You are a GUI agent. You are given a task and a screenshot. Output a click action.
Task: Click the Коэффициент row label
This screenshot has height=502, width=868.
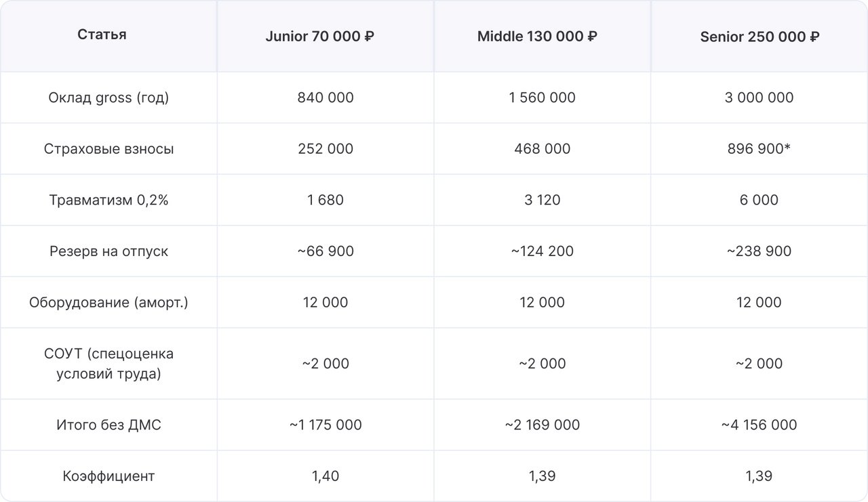(x=108, y=476)
